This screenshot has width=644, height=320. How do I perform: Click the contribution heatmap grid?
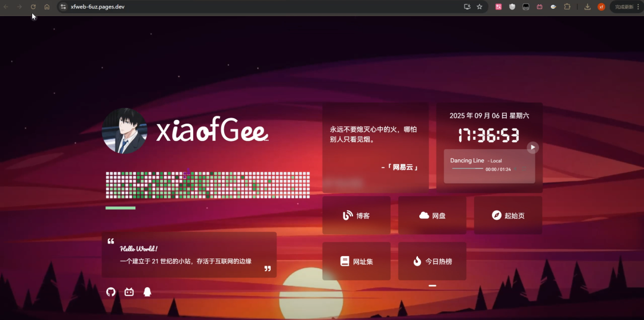coord(208,185)
